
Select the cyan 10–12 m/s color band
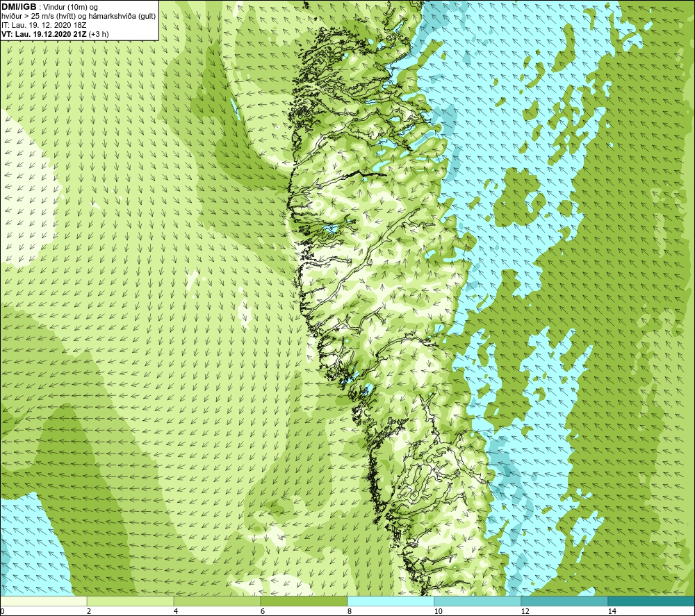click(478, 601)
